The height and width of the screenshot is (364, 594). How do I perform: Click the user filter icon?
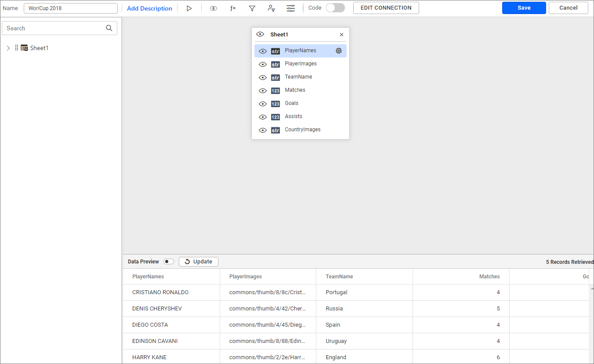pyautogui.click(x=272, y=8)
